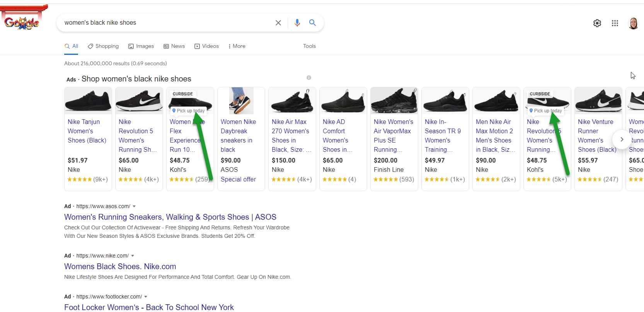
Task: Click the About 216,000,000 results text
Action: [x=116, y=63]
